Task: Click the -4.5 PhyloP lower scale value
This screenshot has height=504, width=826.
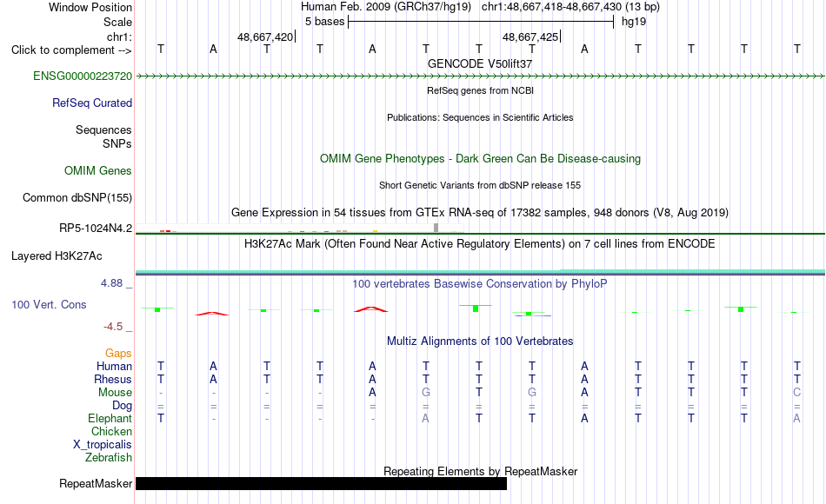Action: 113,327
